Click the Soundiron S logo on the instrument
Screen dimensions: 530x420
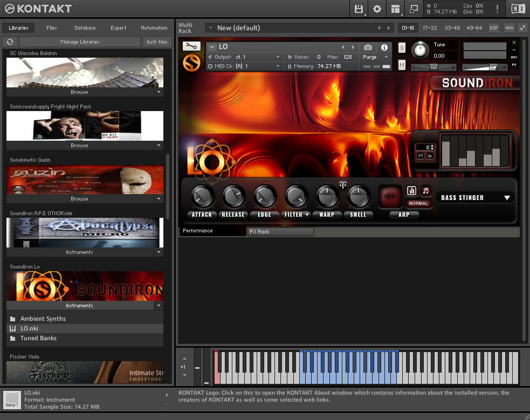point(191,63)
